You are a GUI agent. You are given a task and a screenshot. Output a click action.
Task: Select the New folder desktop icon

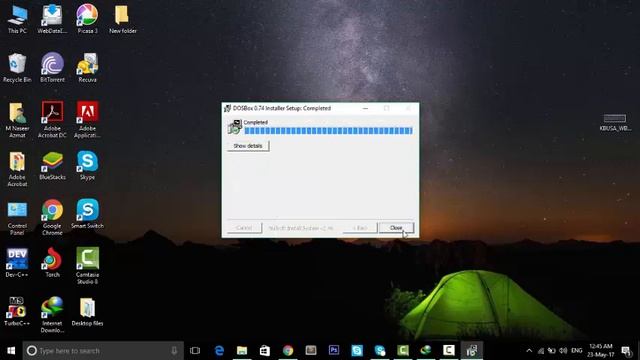122,19
